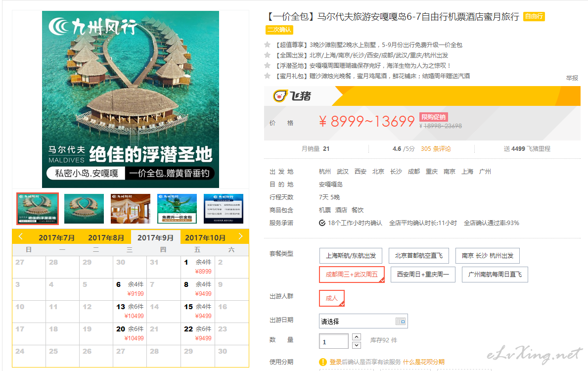
Task: Advance calendar months with right arrow
Action: (x=240, y=236)
